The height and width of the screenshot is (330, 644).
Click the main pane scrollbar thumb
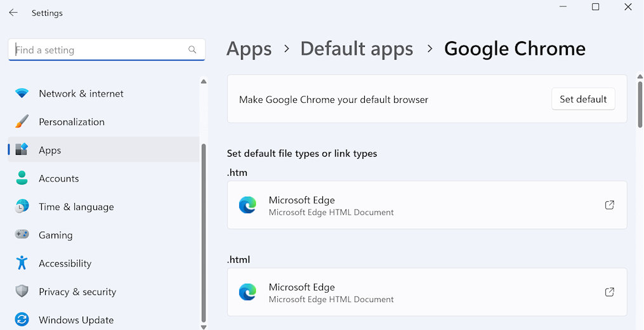pos(640,104)
